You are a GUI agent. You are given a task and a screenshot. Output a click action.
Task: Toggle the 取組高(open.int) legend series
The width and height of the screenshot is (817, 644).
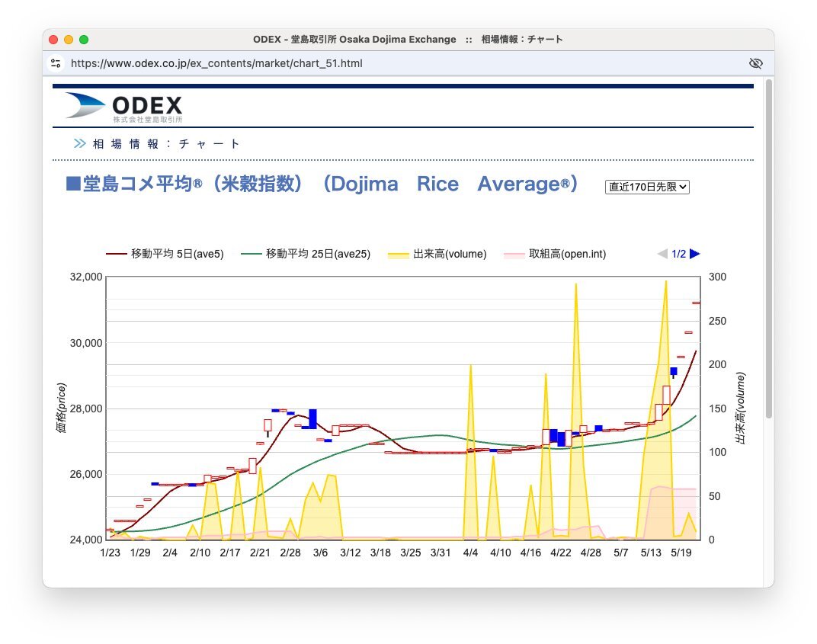tap(555, 254)
